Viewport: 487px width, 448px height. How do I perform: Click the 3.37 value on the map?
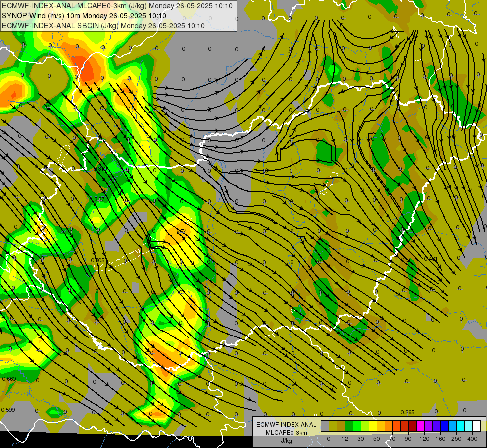tap(99, 199)
